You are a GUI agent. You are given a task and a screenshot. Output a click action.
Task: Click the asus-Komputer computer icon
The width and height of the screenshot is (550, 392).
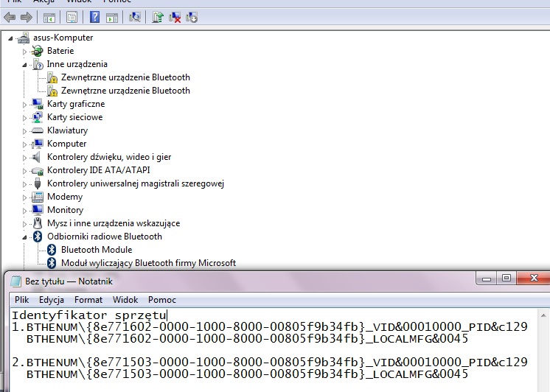[24, 38]
